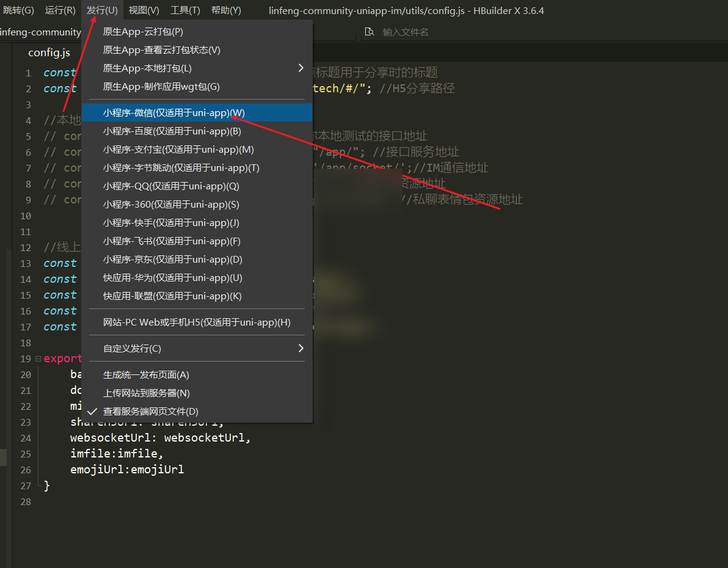Choose 小程序-微信(仅适用于uni-app)(W)
728x568 pixels.
[197, 112]
